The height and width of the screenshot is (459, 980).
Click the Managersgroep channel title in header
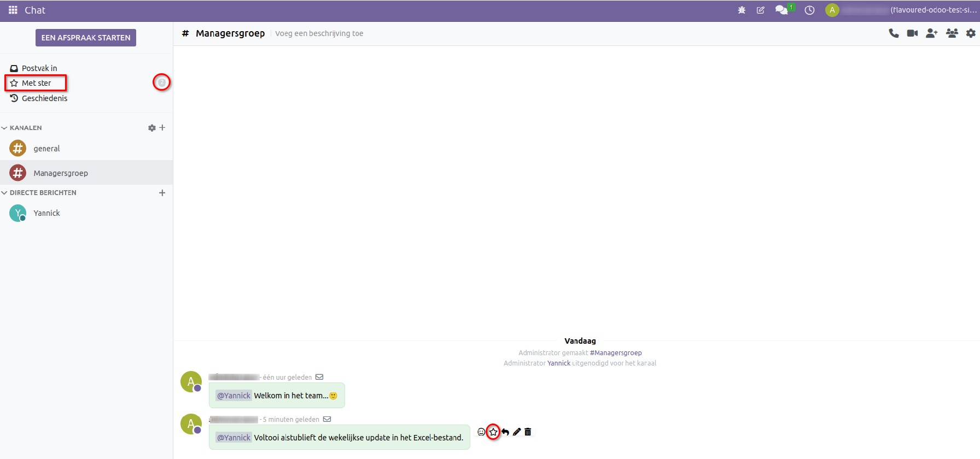[x=230, y=33]
